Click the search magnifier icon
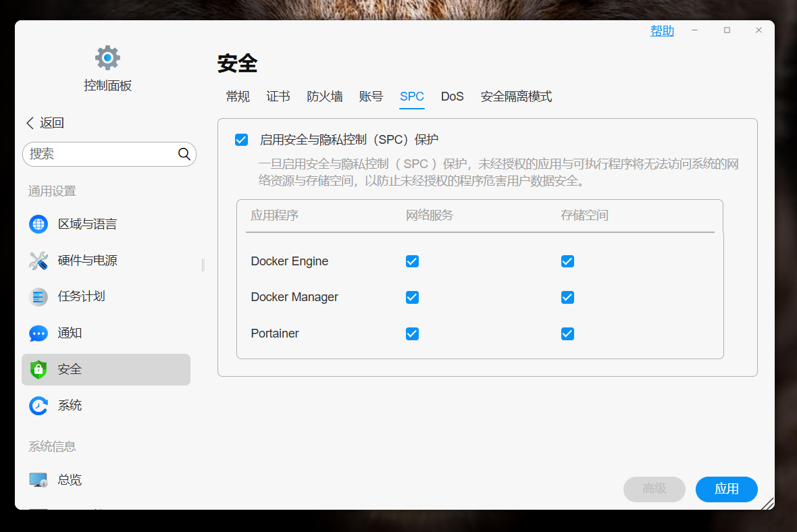 (x=184, y=154)
